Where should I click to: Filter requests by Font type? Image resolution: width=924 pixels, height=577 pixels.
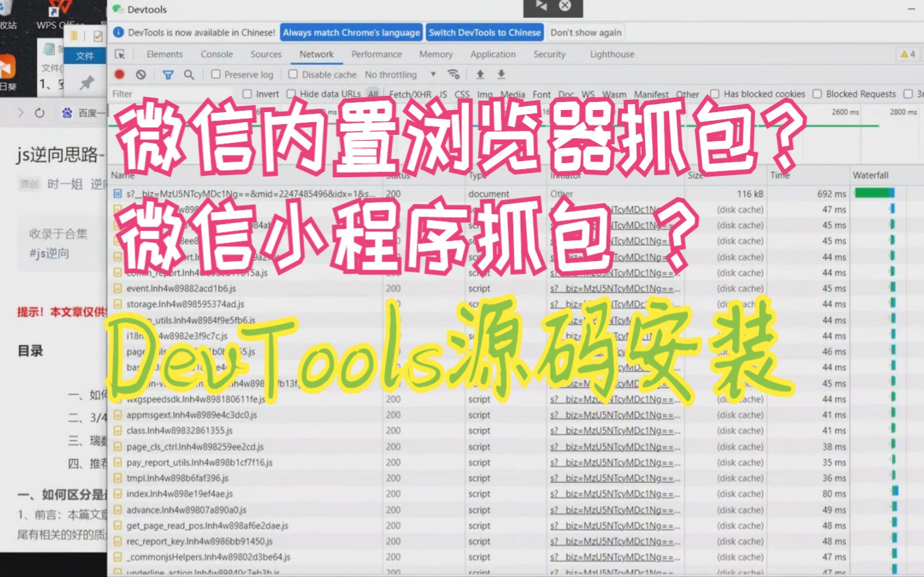pyautogui.click(x=542, y=95)
